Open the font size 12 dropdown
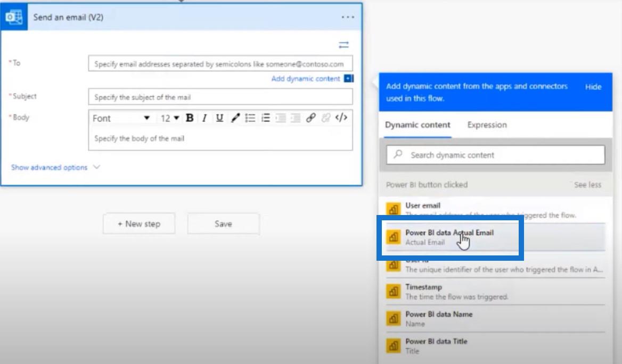The image size is (622, 364). tap(170, 118)
